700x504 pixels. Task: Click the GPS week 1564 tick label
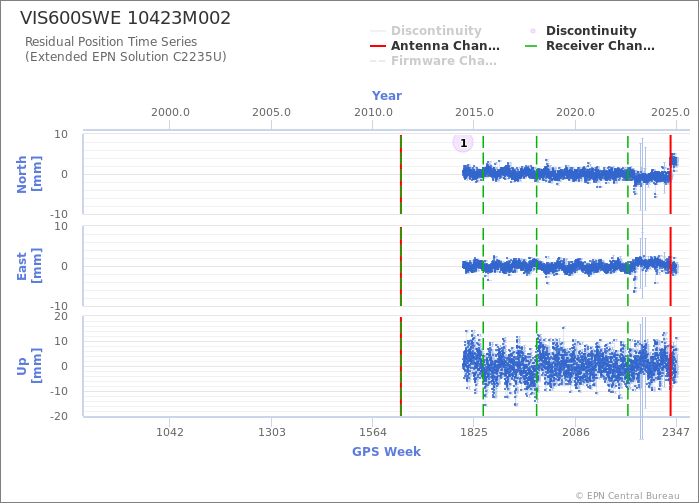tap(373, 432)
